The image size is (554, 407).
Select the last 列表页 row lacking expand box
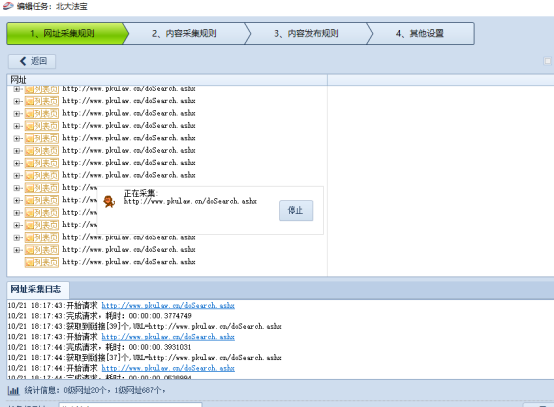[110, 262]
